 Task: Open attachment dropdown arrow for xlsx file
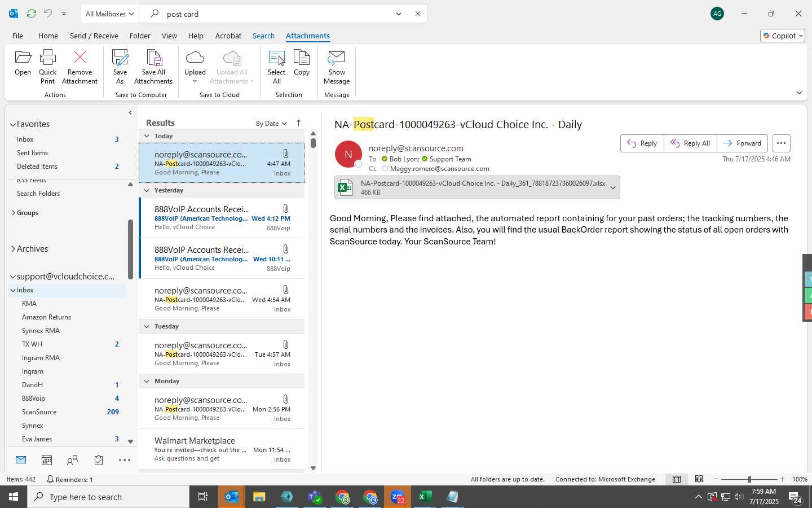(x=613, y=188)
